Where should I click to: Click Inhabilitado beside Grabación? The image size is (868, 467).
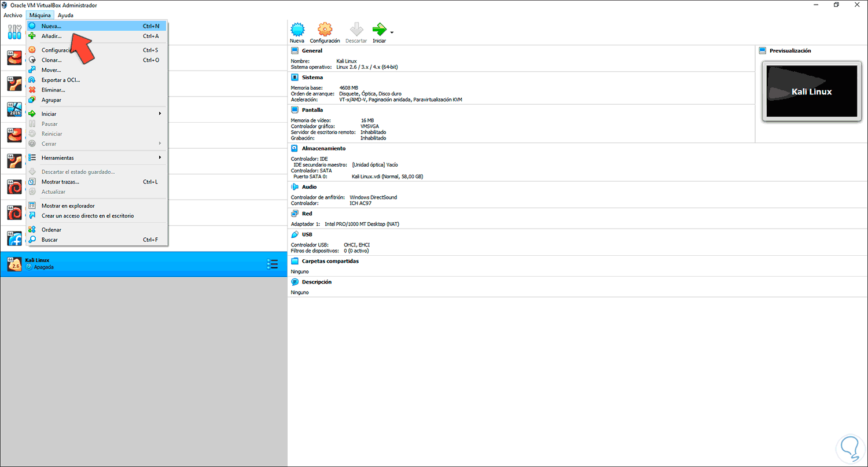tap(373, 138)
